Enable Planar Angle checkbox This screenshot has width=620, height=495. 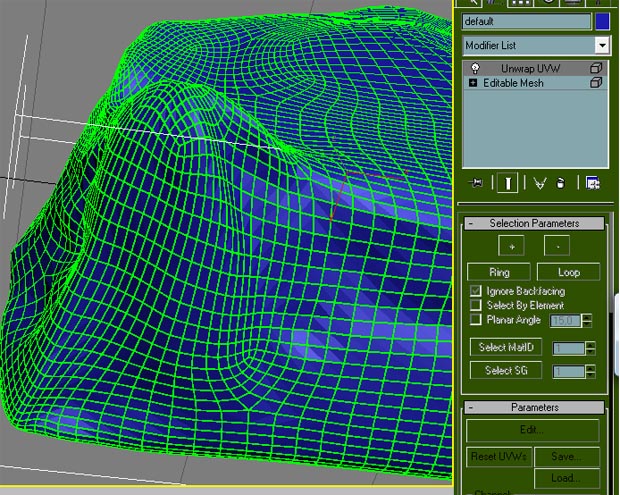[x=476, y=319]
